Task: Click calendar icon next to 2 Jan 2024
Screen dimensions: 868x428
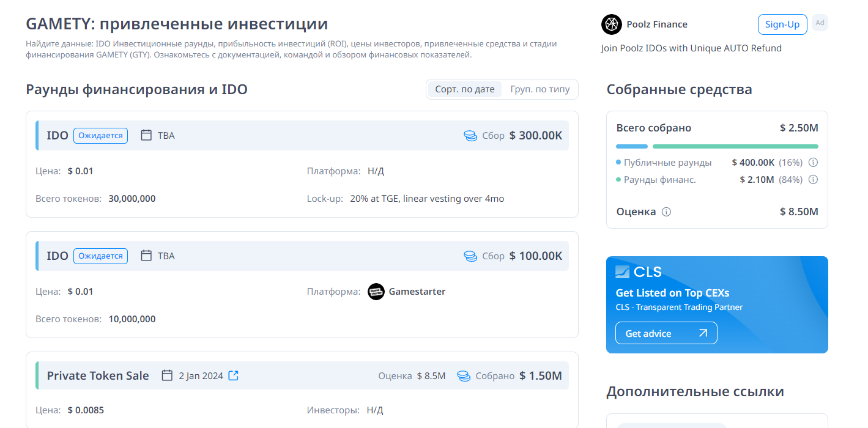Action: point(167,375)
